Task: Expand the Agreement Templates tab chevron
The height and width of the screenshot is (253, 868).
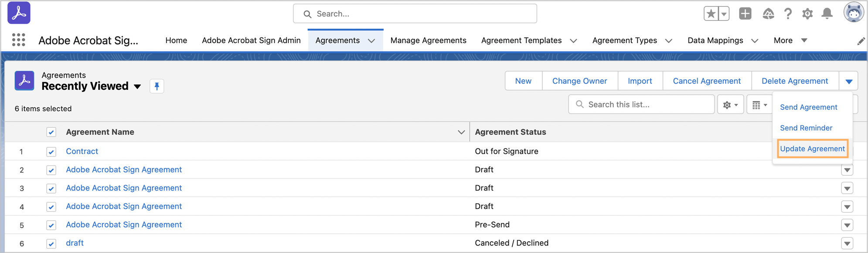Action: [x=574, y=41]
